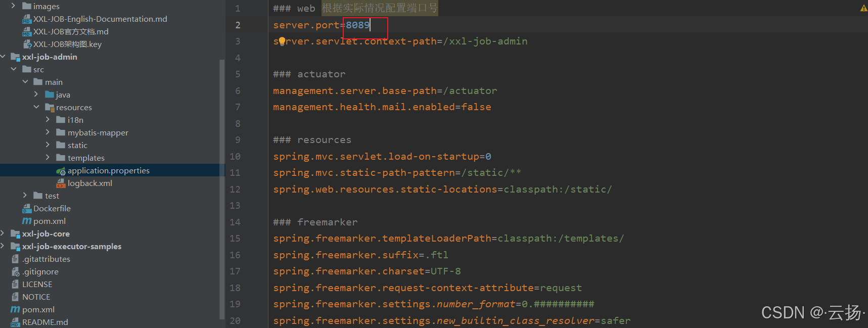Screen dimensions: 868x328
Task: Click the server.servlet.context-path property line
Action: (400, 41)
